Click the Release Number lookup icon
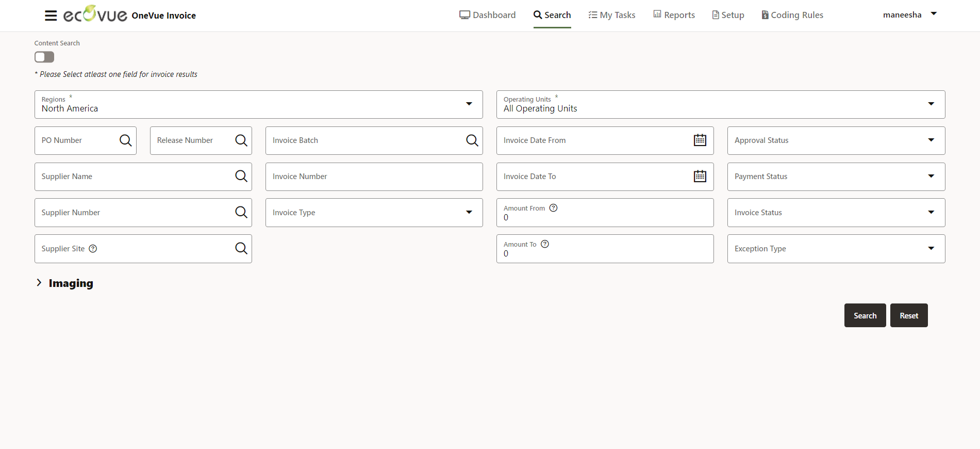Viewport: 980px width, 449px height. (241, 140)
